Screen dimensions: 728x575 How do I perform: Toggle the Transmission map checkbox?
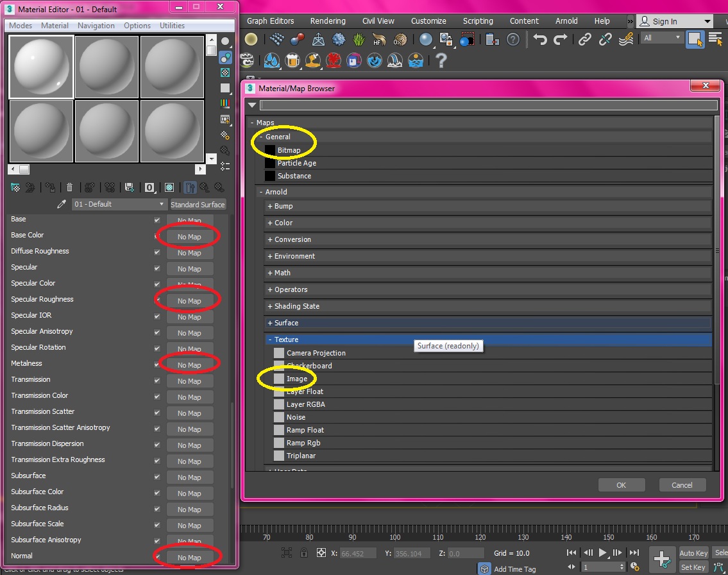click(157, 381)
